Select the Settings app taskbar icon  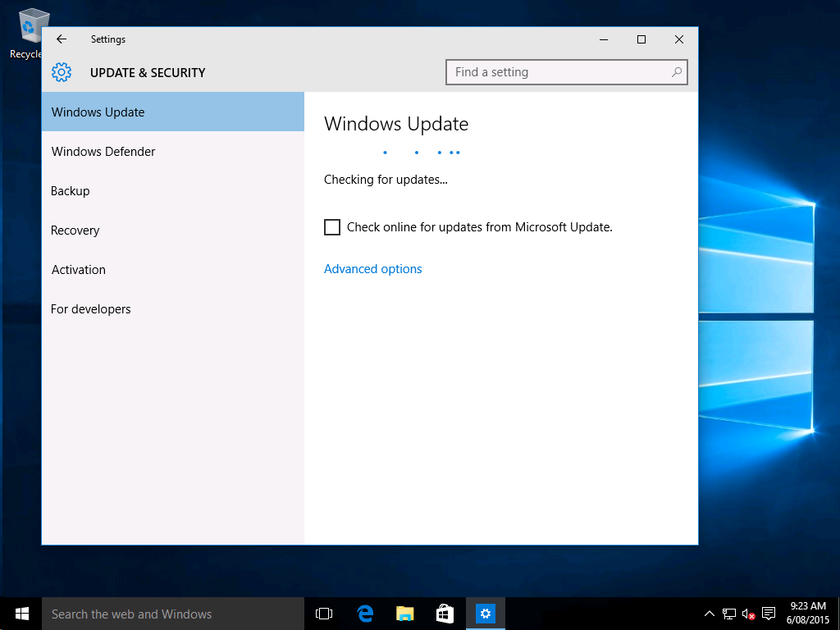[x=486, y=614]
